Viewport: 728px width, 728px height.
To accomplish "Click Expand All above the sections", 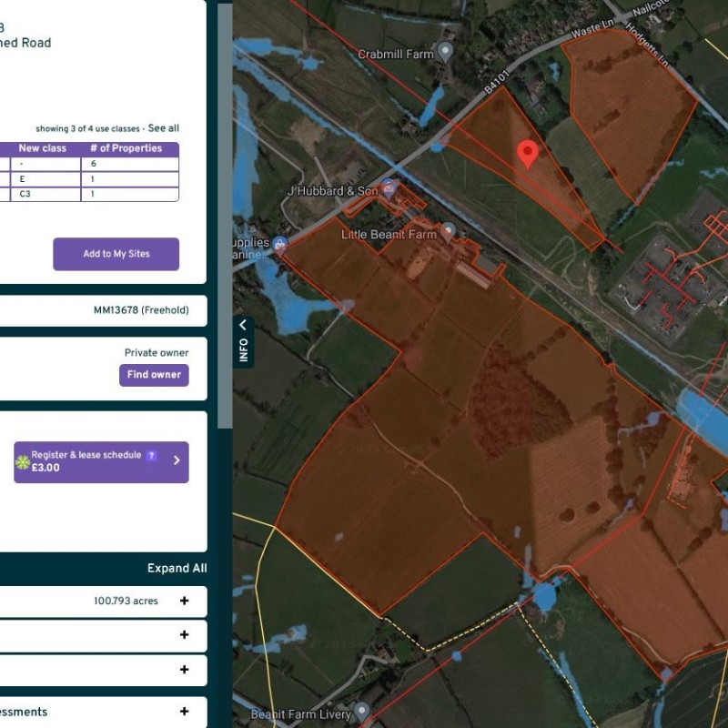I will pyautogui.click(x=177, y=569).
